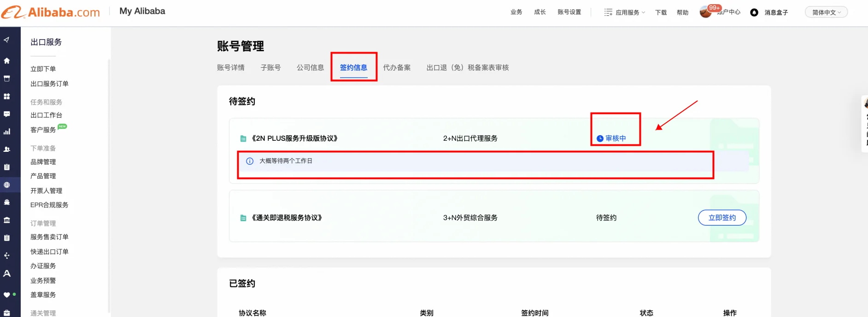The height and width of the screenshot is (317, 868).
Task: Click the home icon in left sidebar
Action: point(7,60)
